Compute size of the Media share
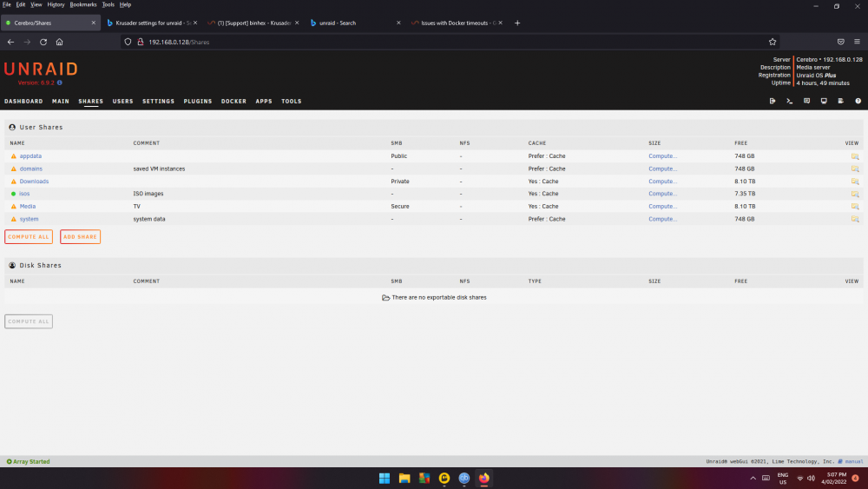The height and width of the screenshot is (489, 868). pos(662,206)
